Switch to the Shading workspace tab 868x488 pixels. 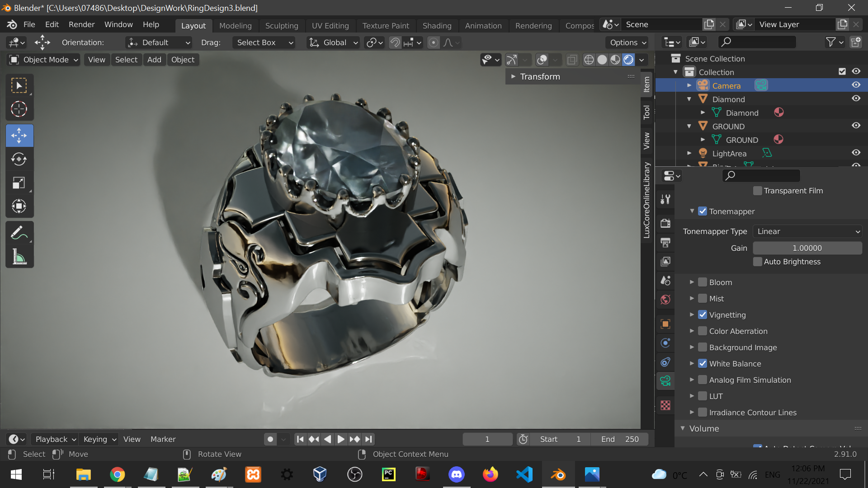pos(437,26)
